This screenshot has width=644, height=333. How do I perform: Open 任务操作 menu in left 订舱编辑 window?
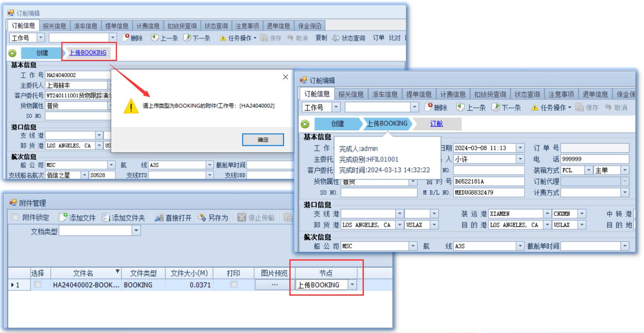(238, 38)
